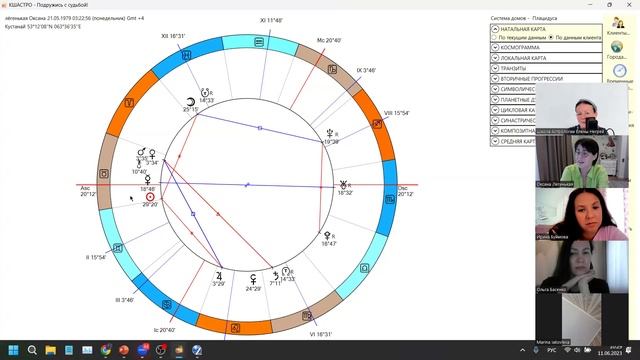This screenshot has height=360, width=640.
Task: Select the По данным клиента radio button
Action: [x=551, y=38]
